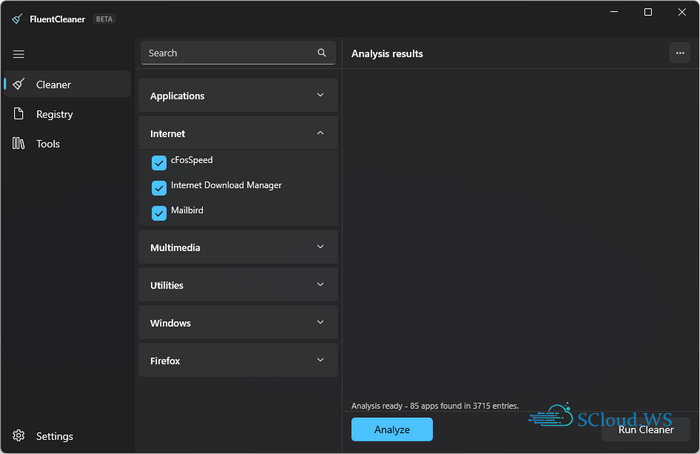Click the Run Cleaner button
The width and height of the screenshot is (700, 454).
[645, 430]
